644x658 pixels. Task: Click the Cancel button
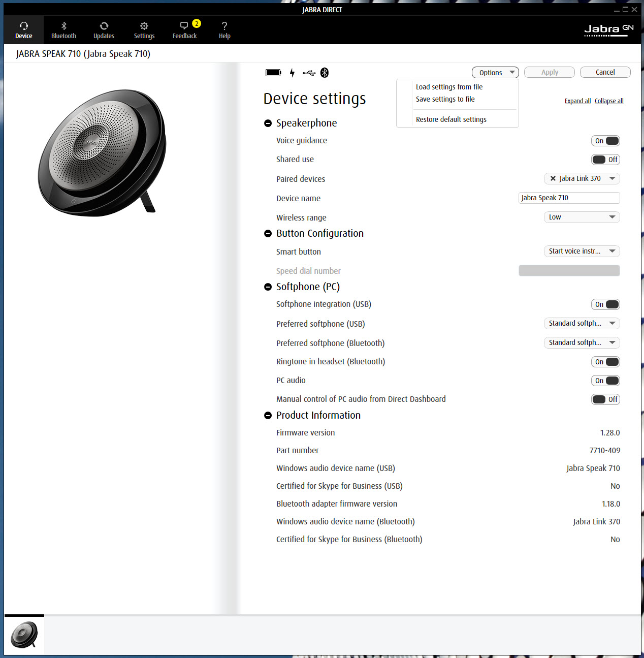click(605, 72)
